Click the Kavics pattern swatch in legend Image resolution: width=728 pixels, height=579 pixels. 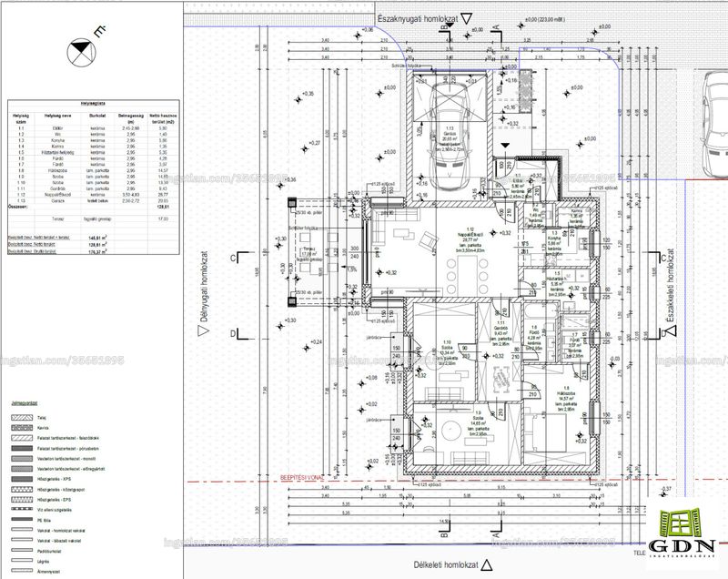click(22, 428)
